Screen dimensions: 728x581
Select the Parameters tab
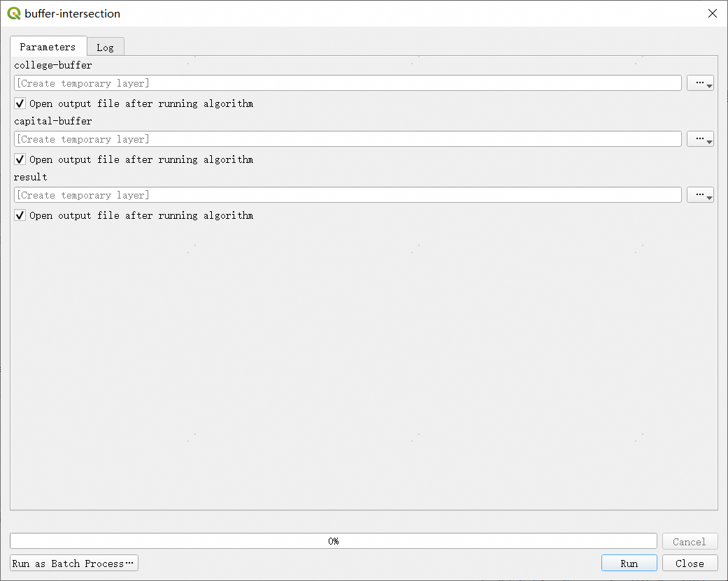[x=48, y=47]
